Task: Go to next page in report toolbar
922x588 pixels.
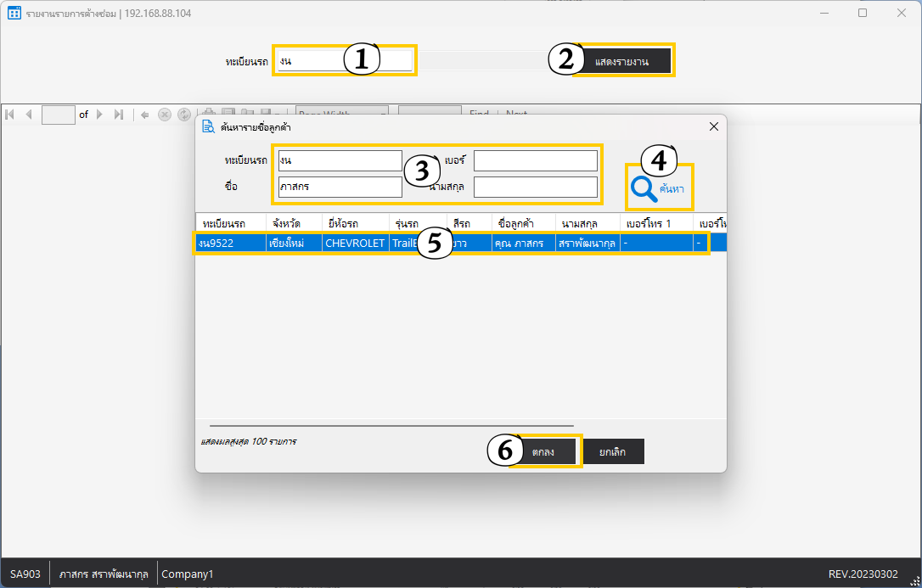Action: click(x=99, y=115)
